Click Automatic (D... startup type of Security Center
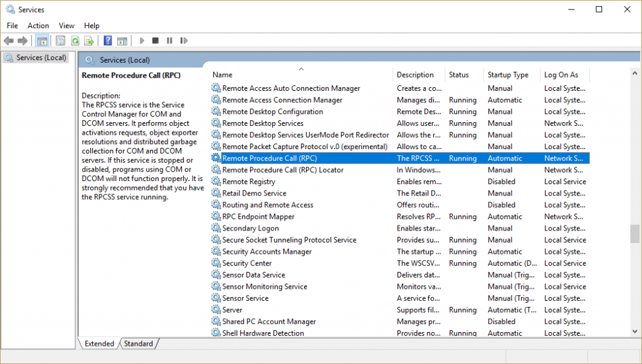 click(512, 263)
